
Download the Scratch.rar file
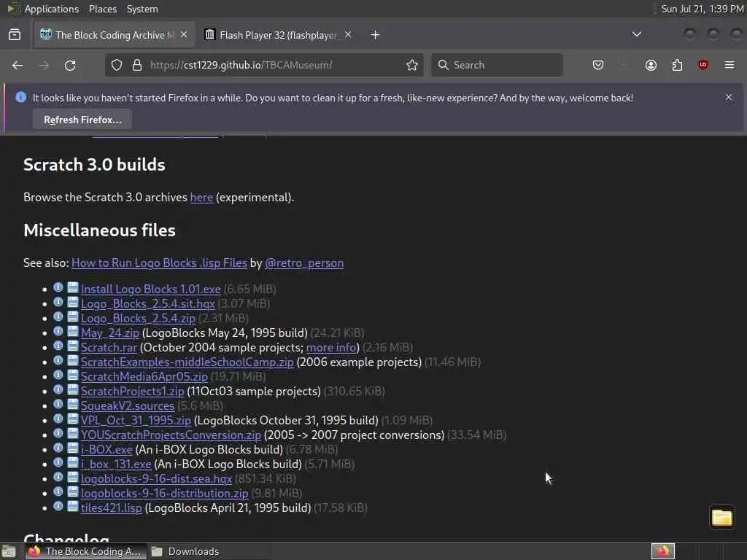(x=109, y=348)
